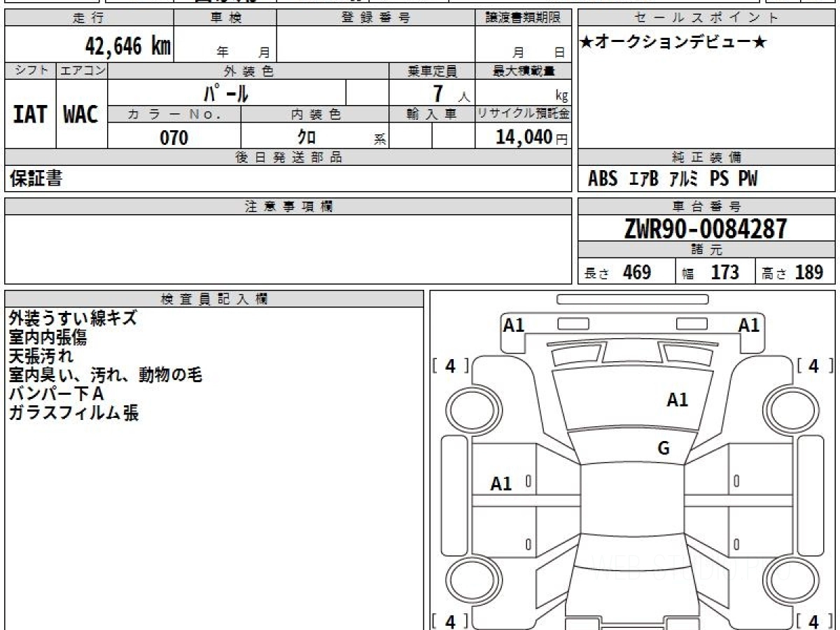Click the 保証書 text in later-shipped parts
This screenshot has width=840, height=630.
pyautogui.click(x=36, y=178)
